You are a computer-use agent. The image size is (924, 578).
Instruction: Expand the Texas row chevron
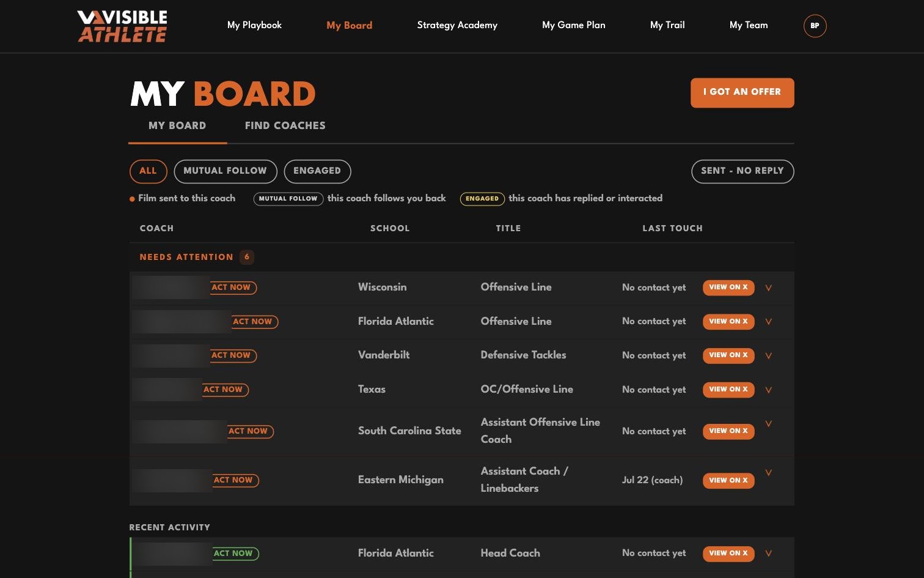click(769, 390)
